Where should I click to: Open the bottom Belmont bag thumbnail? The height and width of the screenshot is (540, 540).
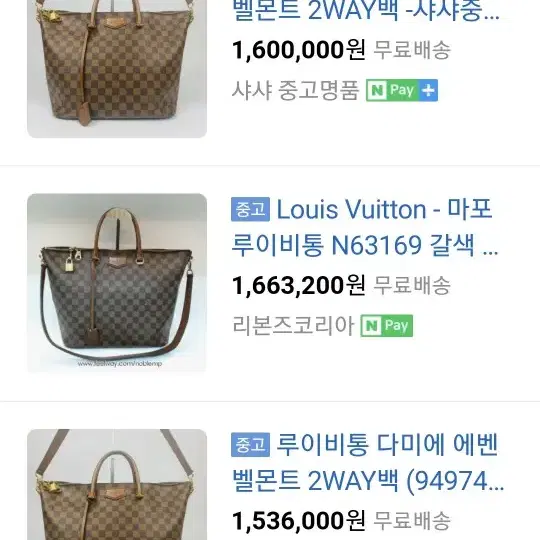point(117,485)
